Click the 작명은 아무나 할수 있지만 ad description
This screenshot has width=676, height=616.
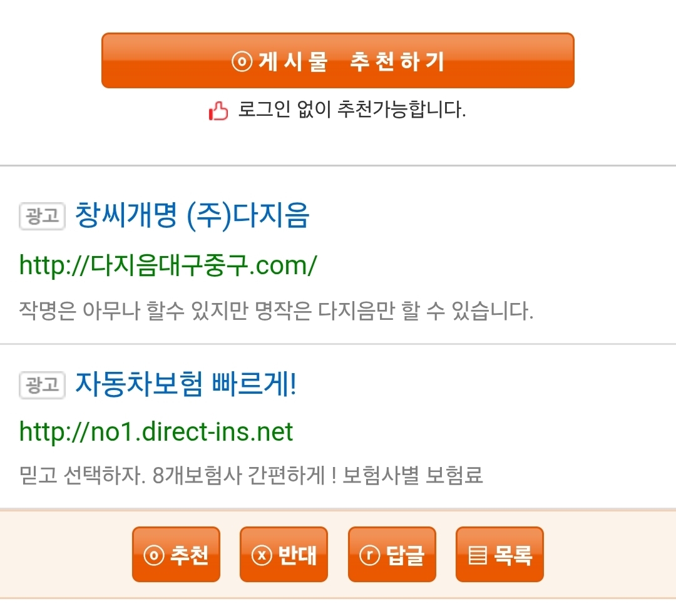[276, 311]
